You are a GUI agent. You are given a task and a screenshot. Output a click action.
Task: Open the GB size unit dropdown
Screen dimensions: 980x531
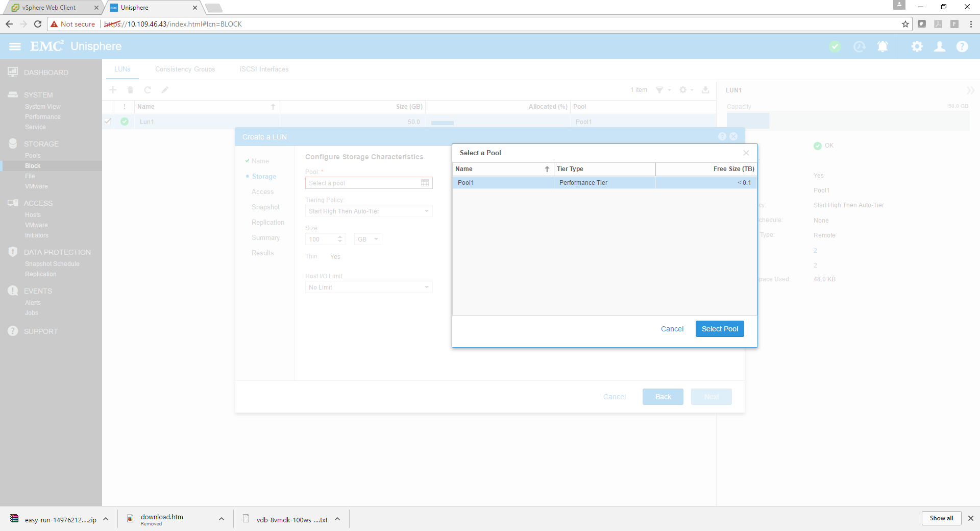(x=368, y=239)
